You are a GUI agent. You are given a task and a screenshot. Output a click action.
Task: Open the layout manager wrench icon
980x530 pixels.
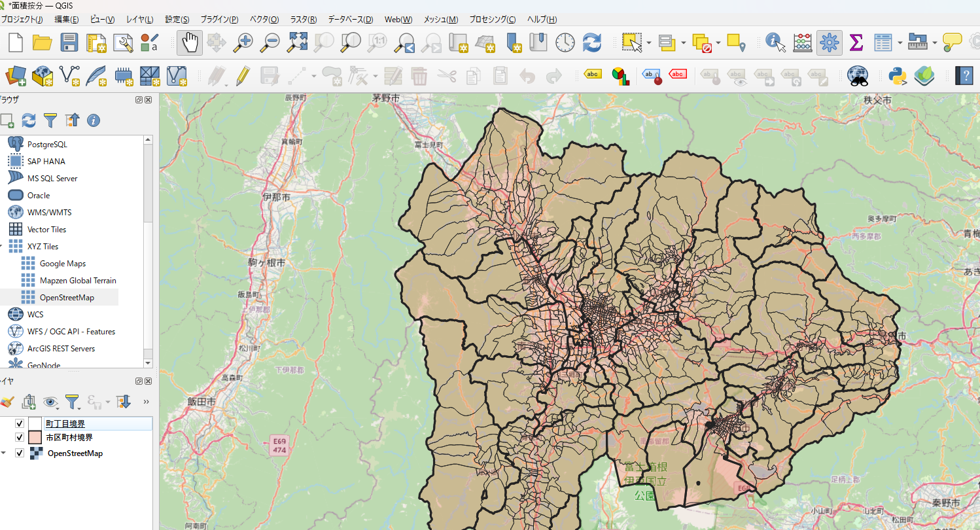(123, 43)
